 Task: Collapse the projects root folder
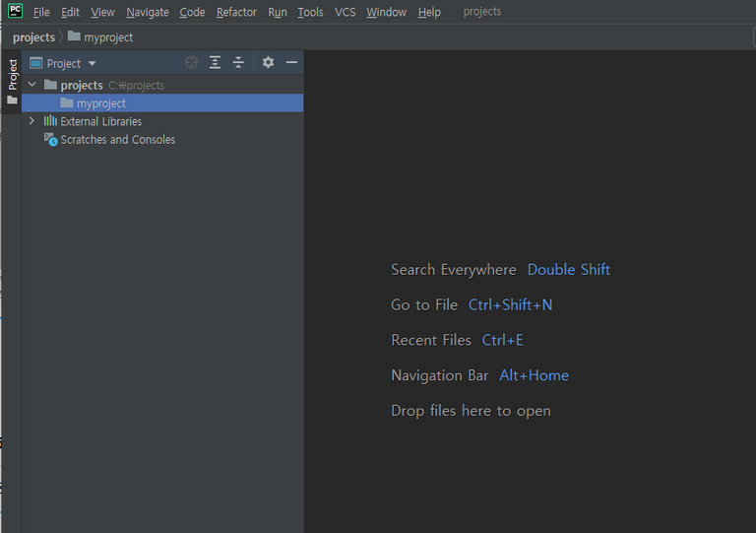tap(32, 85)
